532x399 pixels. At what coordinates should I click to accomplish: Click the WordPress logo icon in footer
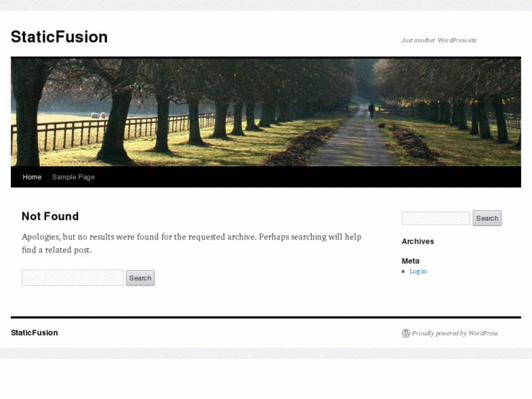[x=406, y=333]
